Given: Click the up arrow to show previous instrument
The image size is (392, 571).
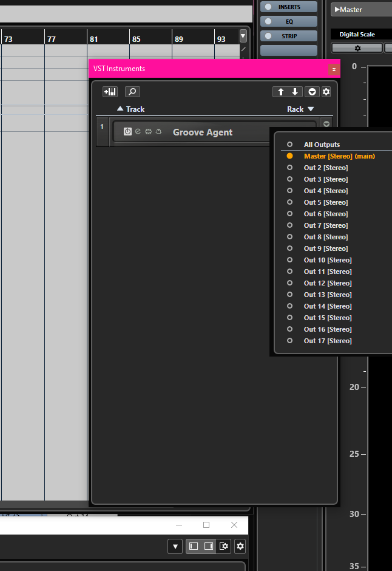Looking at the screenshot, I should click(280, 92).
